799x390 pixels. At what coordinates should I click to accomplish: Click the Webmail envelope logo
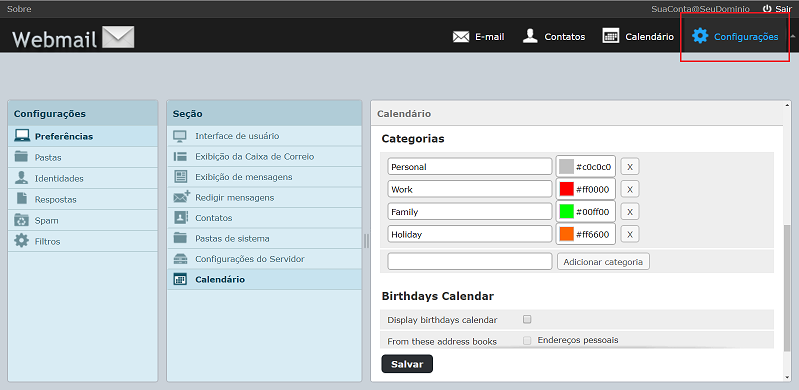(118, 37)
